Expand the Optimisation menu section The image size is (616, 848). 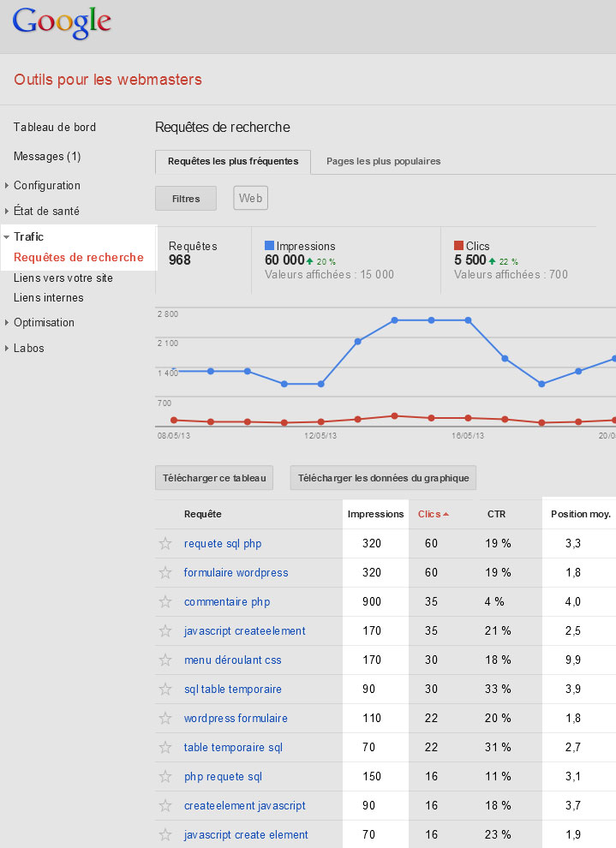pos(7,322)
